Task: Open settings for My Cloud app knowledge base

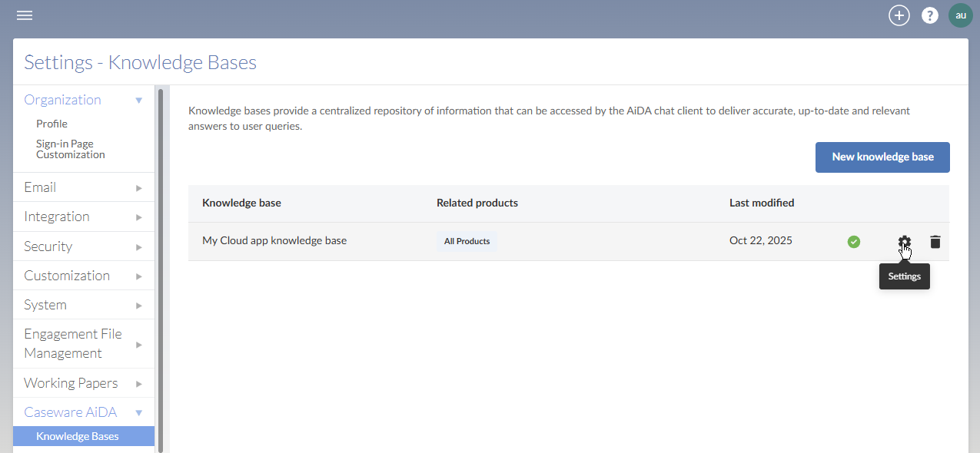Action: [904, 241]
